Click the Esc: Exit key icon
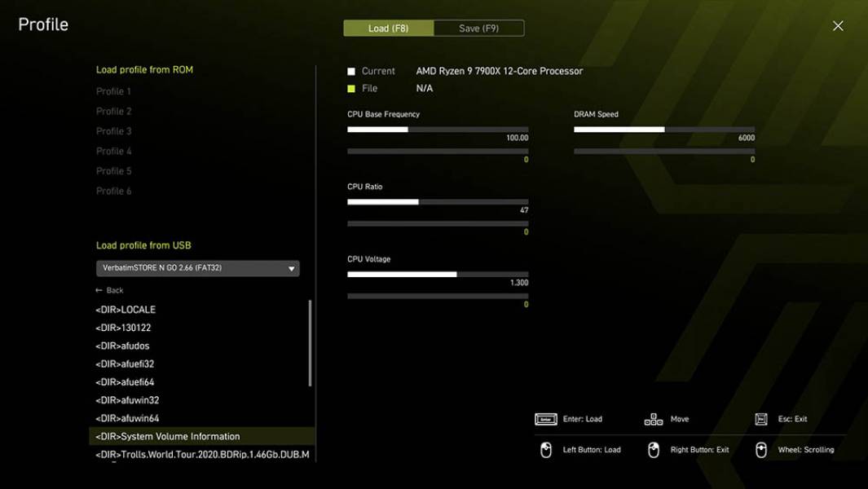868x489 pixels. tap(762, 418)
